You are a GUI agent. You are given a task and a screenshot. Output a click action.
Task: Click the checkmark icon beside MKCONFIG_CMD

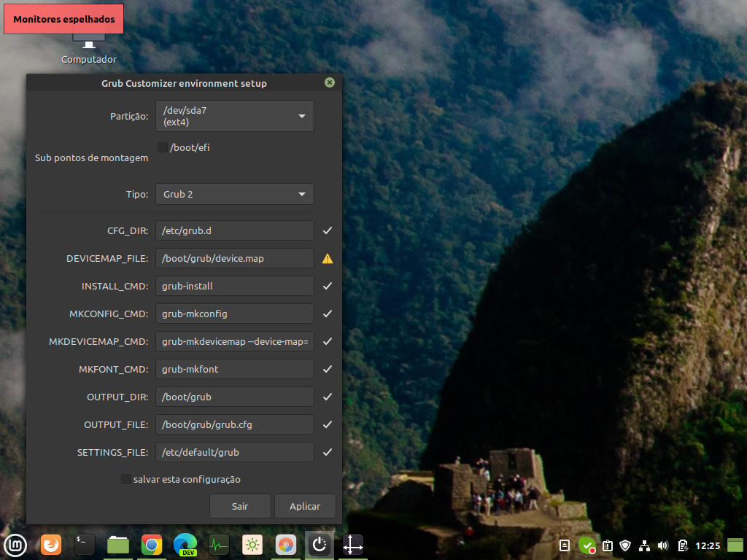328,314
